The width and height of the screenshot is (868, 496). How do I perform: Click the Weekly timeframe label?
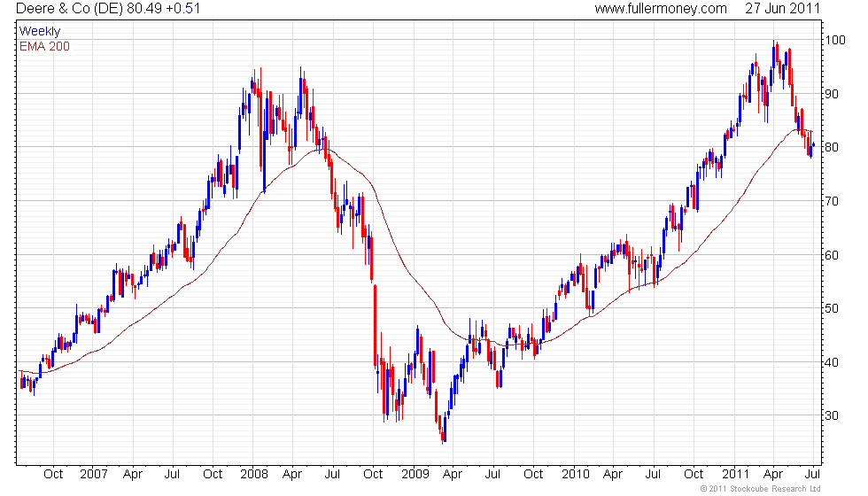(39, 32)
